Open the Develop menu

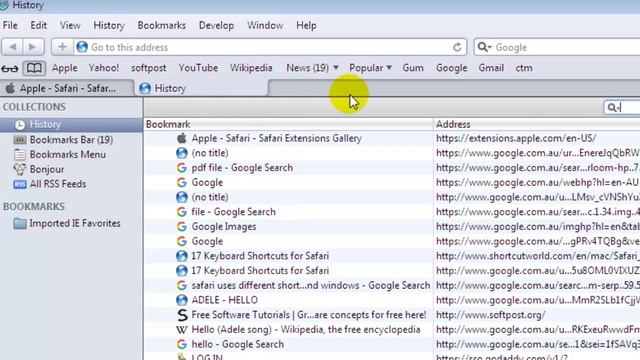pyautogui.click(x=216, y=25)
